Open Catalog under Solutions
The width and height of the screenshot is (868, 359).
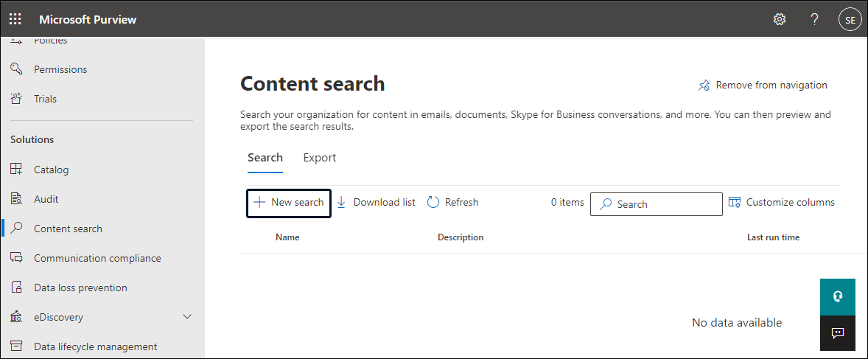click(52, 170)
